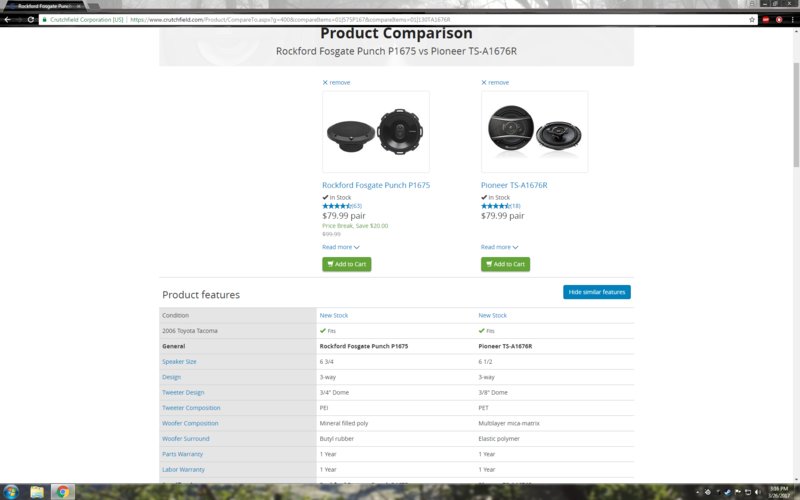Open New Stock link in Rockford column
Screen dimensions: 800x500
tap(334, 315)
